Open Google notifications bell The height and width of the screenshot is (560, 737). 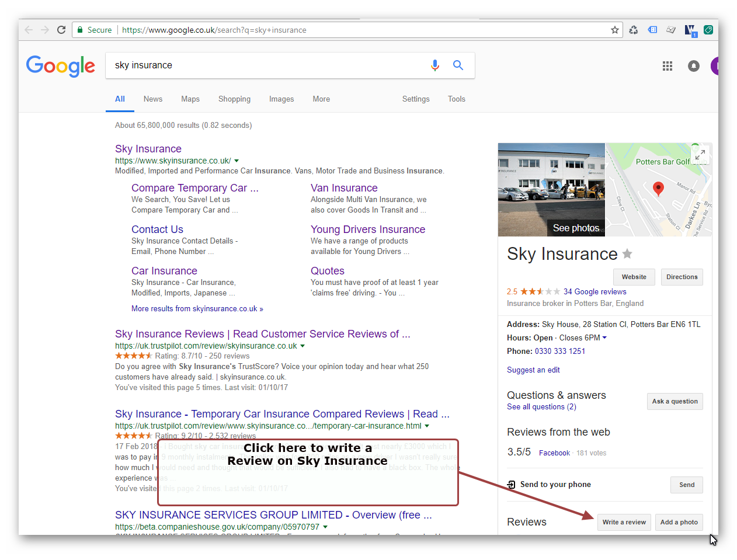[694, 66]
